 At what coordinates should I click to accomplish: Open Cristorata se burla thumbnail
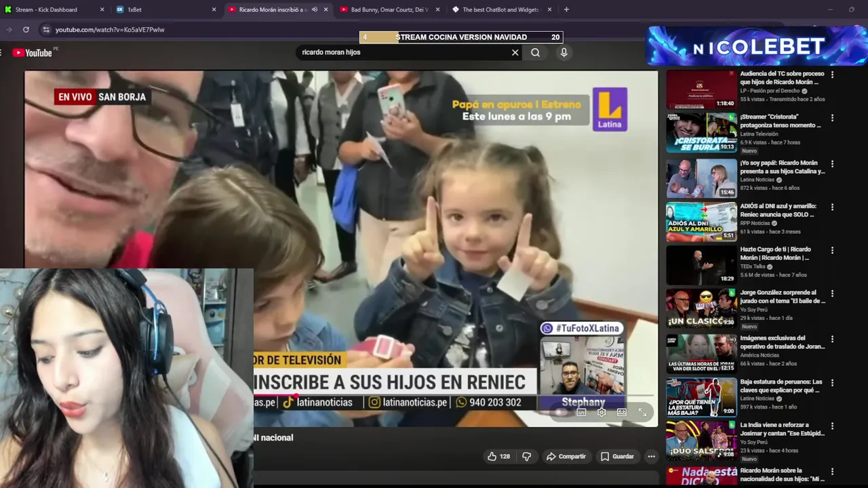[x=701, y=133]
